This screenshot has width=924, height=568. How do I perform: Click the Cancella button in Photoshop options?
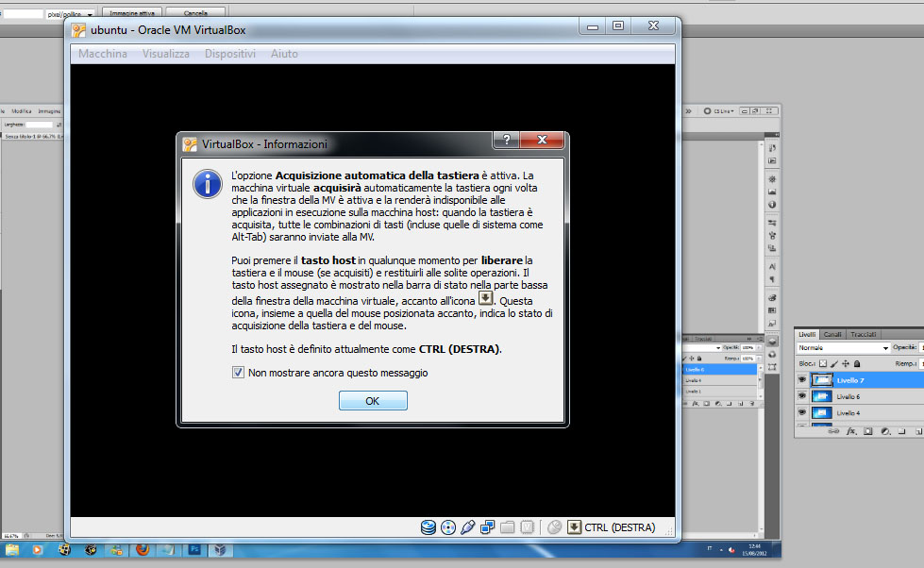[x=195, y=13]
